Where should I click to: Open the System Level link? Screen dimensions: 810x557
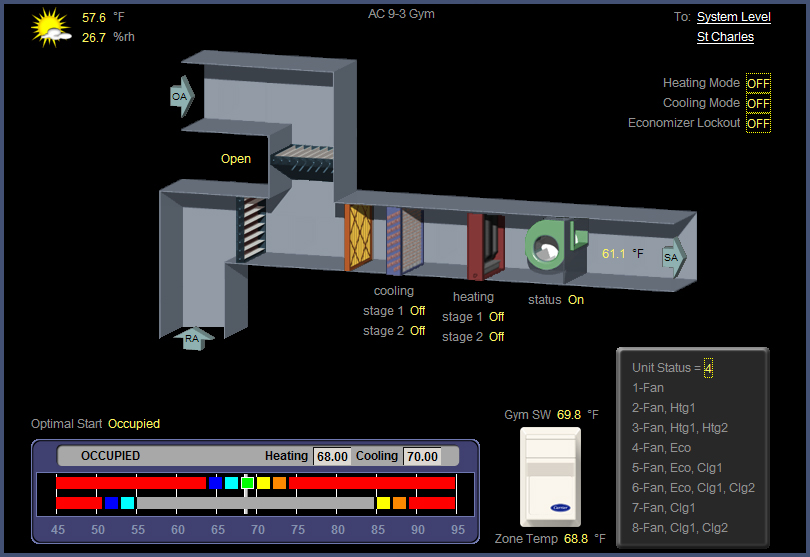733,17
